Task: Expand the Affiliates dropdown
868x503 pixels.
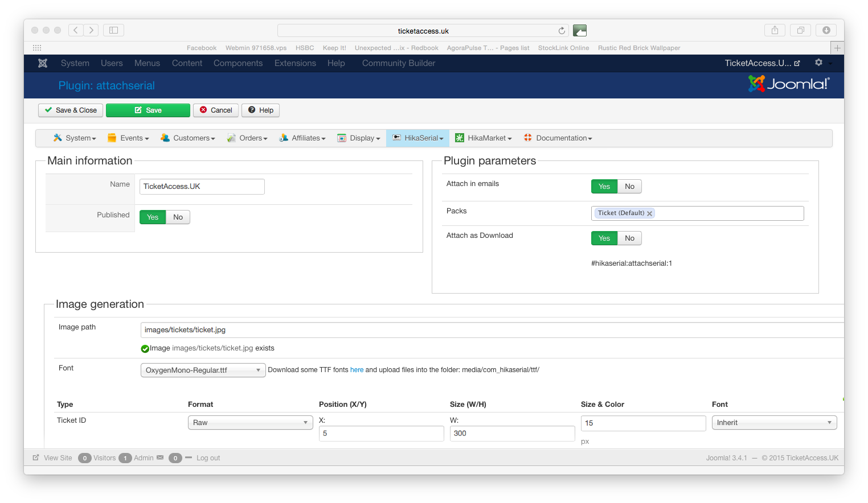Action: click(x=302, y=138)
